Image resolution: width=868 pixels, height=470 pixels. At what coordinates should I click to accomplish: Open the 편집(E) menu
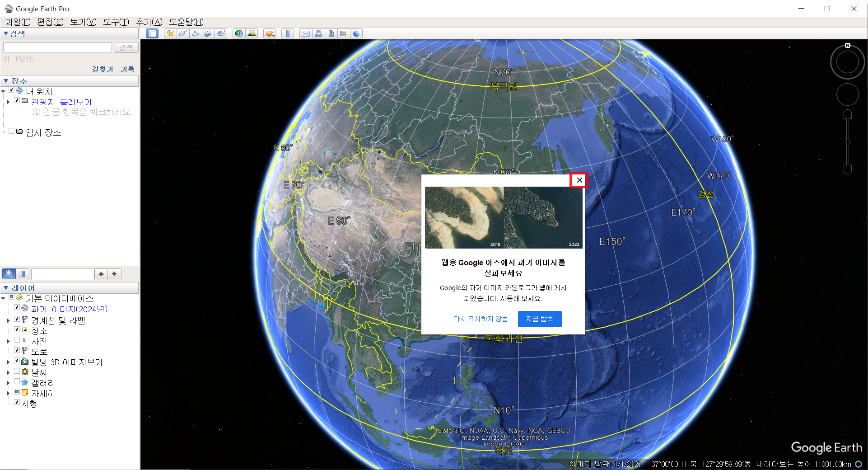click(x=51, y=22)
